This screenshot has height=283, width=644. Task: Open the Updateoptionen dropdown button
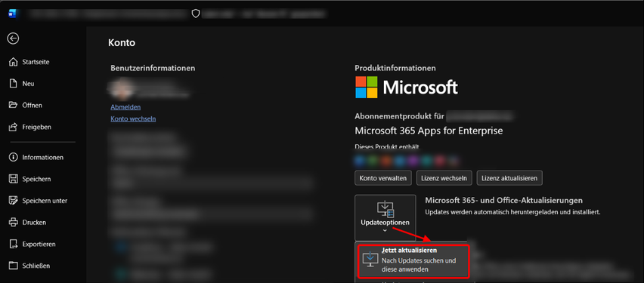coord(385,218)
